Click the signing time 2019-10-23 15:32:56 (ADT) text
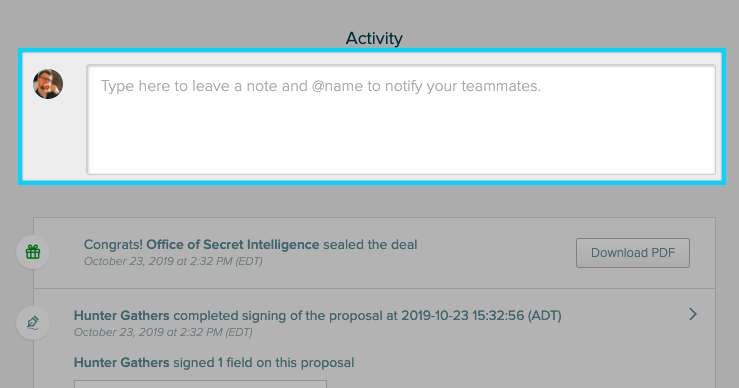 pos(481,315)
